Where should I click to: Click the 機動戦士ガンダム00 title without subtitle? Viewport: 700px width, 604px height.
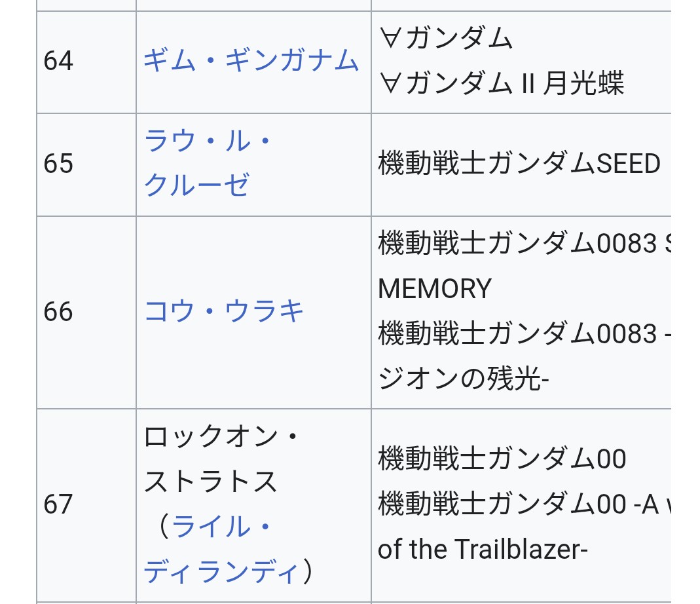[x=502, y=459]
